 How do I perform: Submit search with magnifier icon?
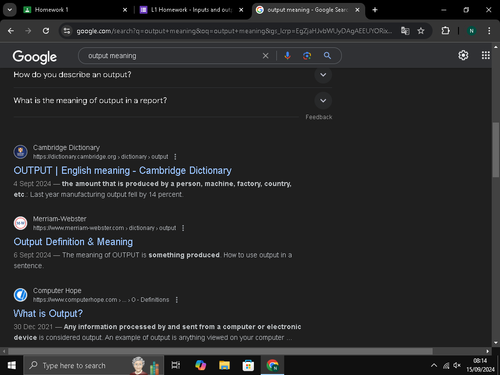327,56
